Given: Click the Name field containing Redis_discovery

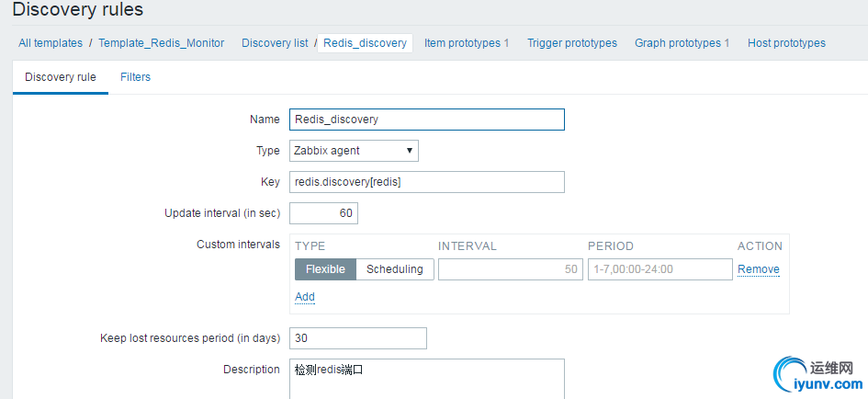Looking at the screenshot, I should click(426, 120).
